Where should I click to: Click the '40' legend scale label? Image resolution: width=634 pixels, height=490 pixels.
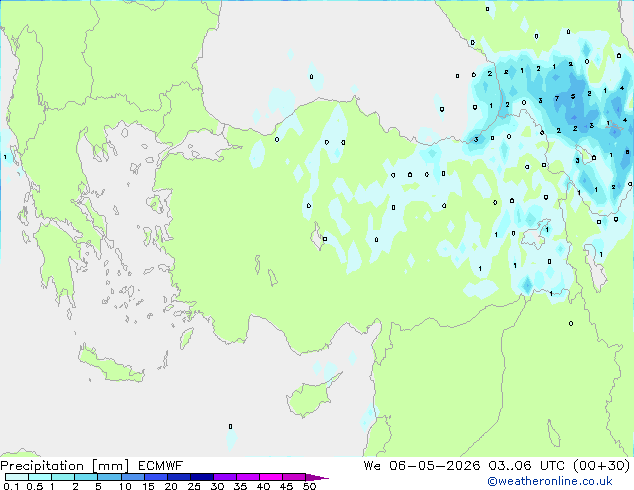click(263, 486)
